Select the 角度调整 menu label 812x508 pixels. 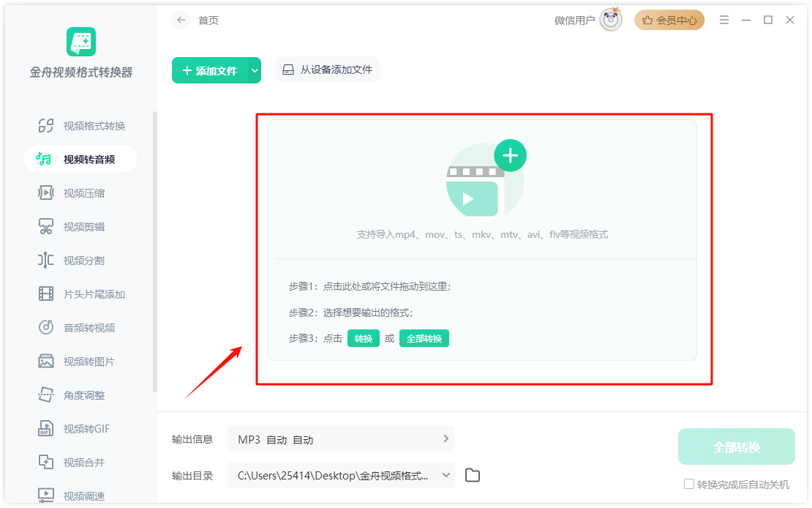point(84,395)
